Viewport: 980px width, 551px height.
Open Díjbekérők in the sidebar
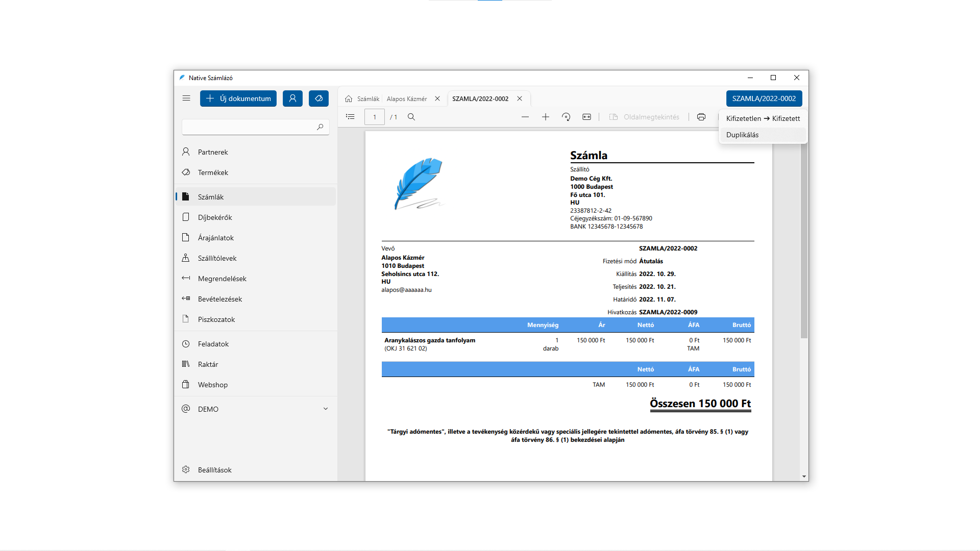215,217
